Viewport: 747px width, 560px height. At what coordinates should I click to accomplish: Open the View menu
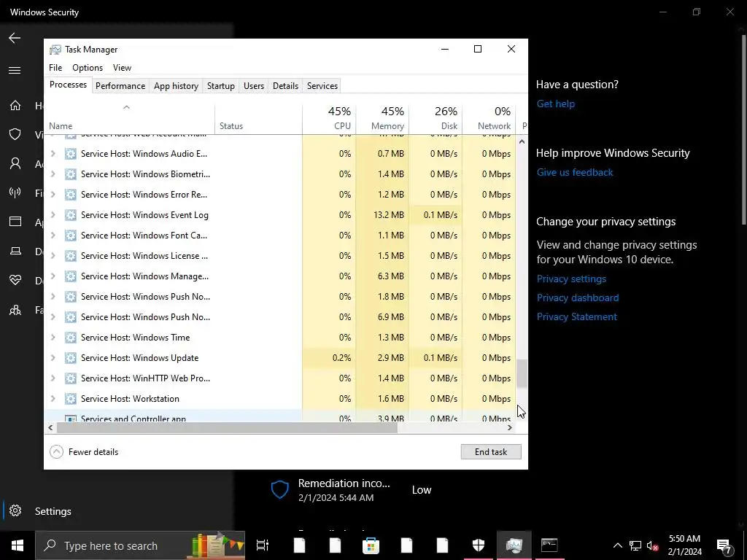(122, 68)
